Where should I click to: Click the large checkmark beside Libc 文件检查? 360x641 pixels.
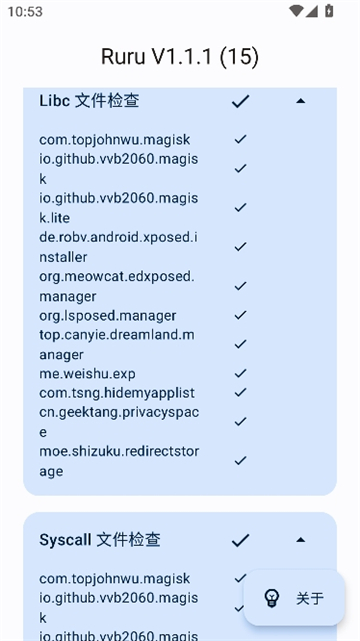[x=240, y=101]
